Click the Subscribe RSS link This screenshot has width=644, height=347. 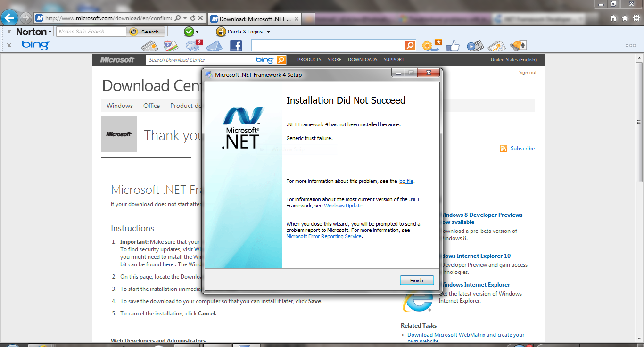522,149
